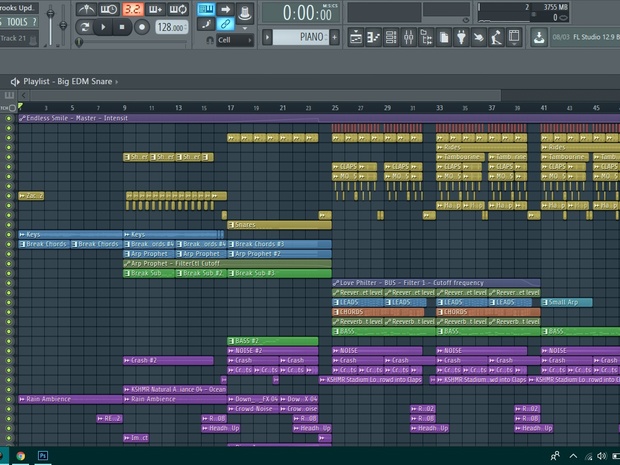Toggle note slide recording icon
The image size is (620, 465).
point(206,24)
